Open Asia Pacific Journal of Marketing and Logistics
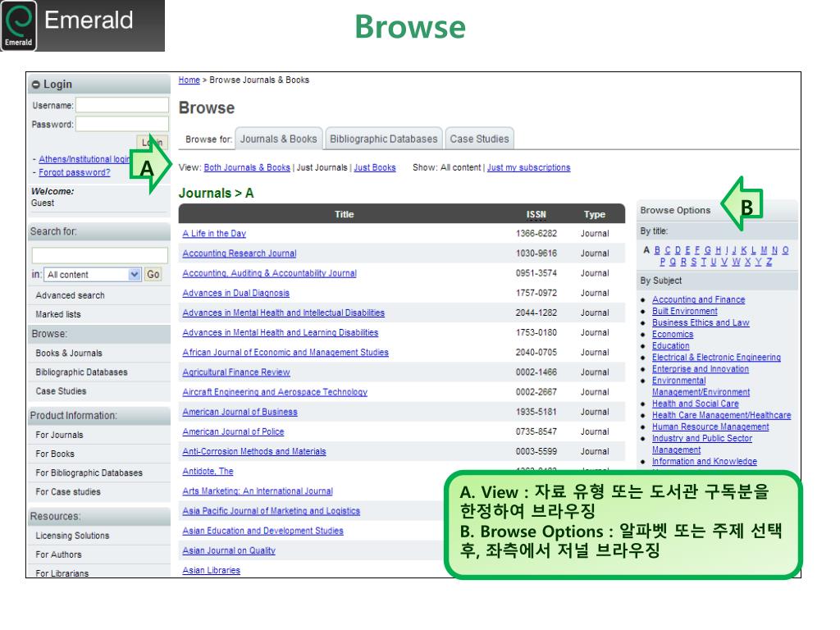840x630 pixels. (x=271, y=511)
